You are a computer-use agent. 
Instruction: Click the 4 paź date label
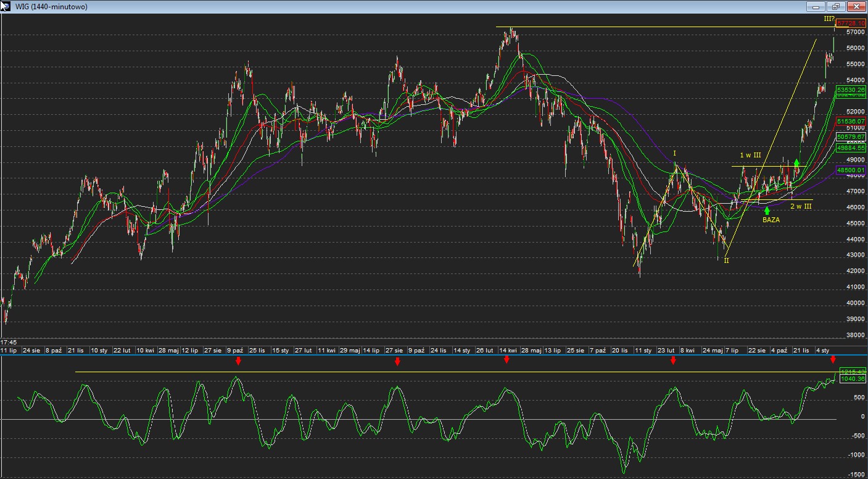(x=779, y=350)
